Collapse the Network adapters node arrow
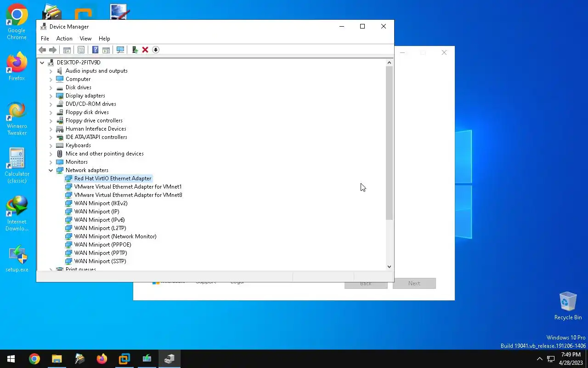Viewport: 588px width, 368px height. (x=51, y=170)
